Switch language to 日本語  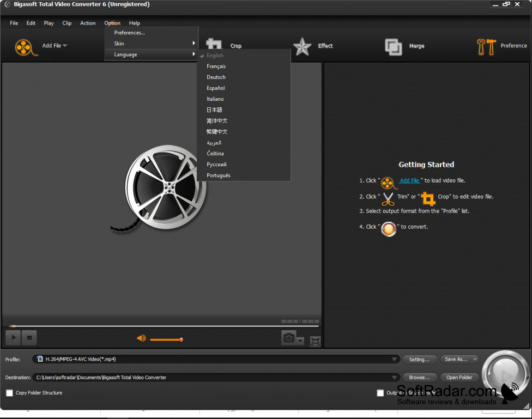pos(244,110)
